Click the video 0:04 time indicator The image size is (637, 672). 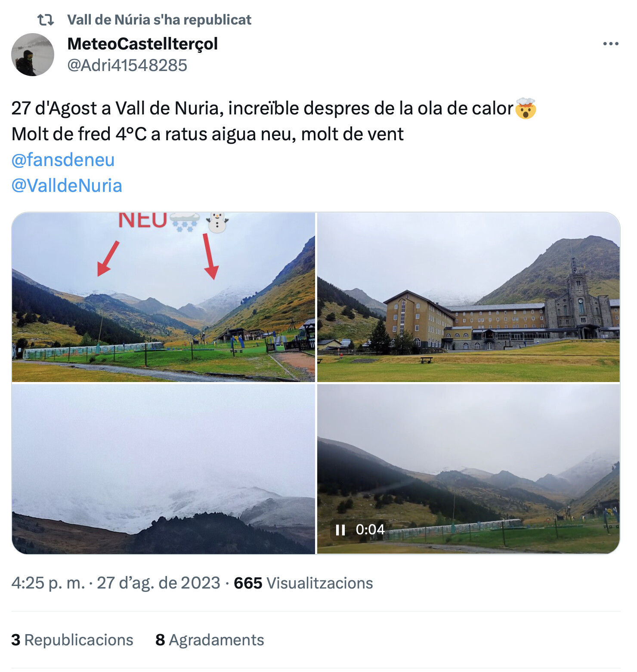tap(370, 530)
